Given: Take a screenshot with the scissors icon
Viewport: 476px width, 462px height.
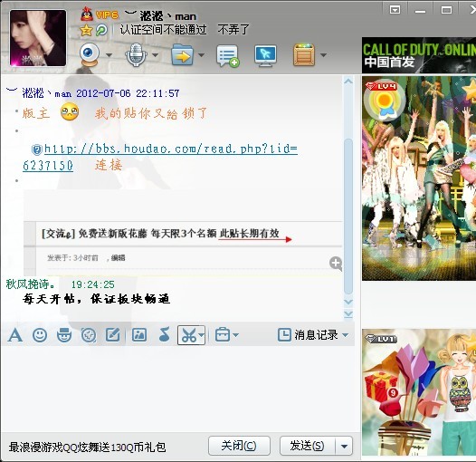Looking at the screenshot, I should [x=189, y=335].
